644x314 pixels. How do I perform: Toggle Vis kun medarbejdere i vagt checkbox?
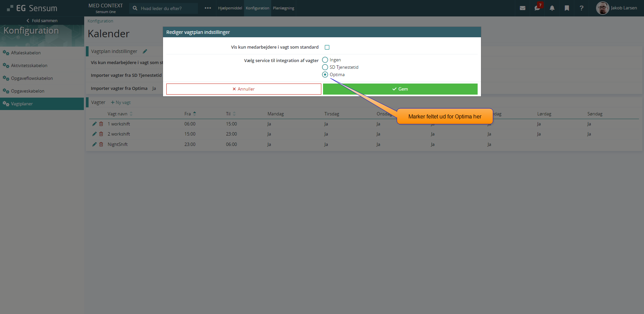[327, 47]
